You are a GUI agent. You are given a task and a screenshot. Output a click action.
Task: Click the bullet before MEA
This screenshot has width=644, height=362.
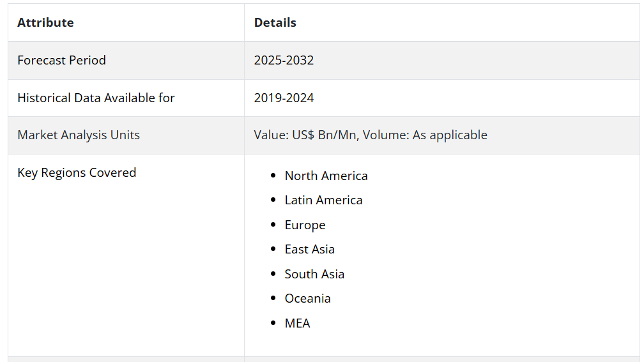click(273, 323)
